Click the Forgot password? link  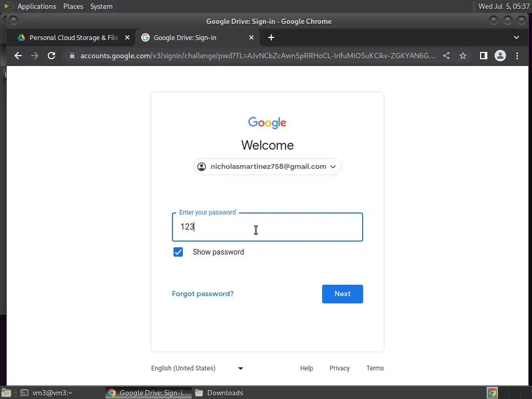tap(203, 294)
